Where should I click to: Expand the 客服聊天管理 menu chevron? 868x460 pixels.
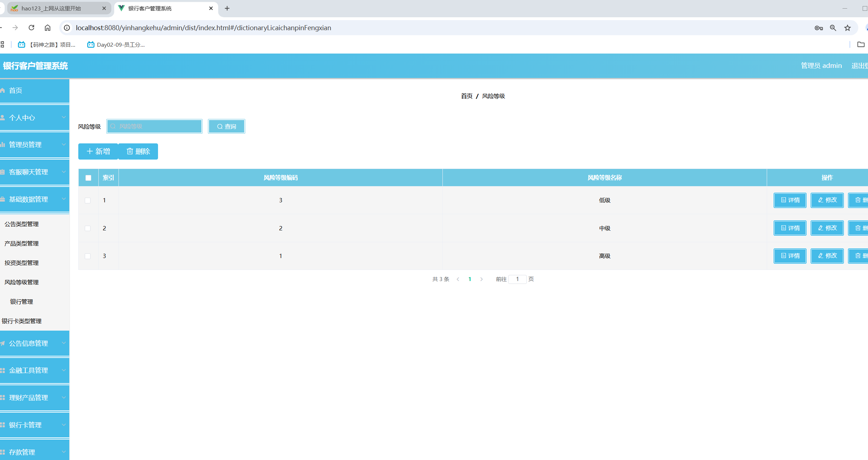point(64,172)
